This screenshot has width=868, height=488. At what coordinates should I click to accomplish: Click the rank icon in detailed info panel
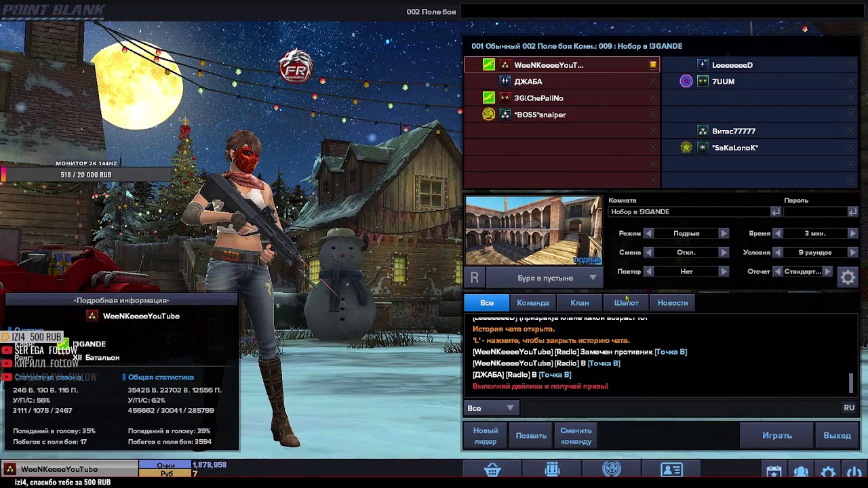(92, 316)
